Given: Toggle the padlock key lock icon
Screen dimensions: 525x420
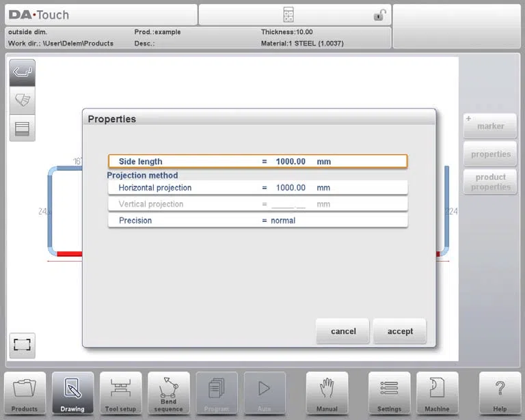Looking at the screenshot, I should [x=379, y=15].
